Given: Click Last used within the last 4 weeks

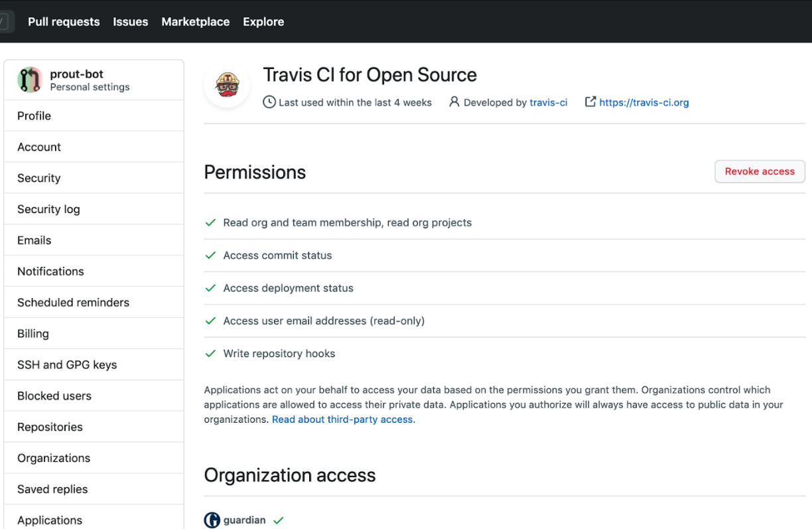Looking at the screenshot, I should point(355,102).
